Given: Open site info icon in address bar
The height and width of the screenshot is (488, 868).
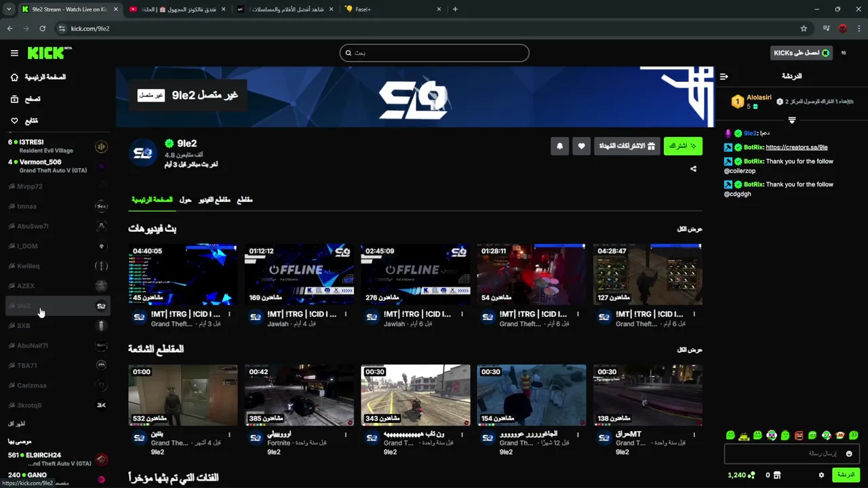Looking at the screenshot, I should pyautogui.click(x=62, y=28).
